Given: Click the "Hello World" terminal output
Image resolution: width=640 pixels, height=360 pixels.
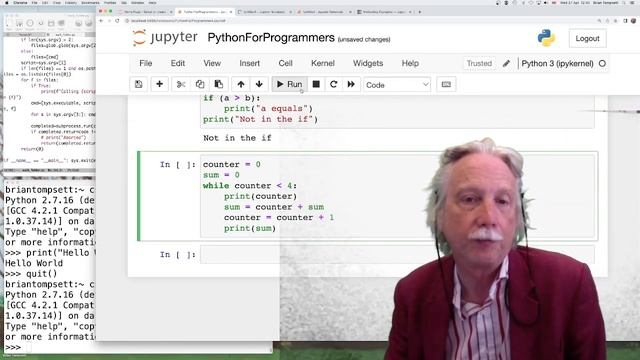Looking at the screenshot, I should [34, 263].
